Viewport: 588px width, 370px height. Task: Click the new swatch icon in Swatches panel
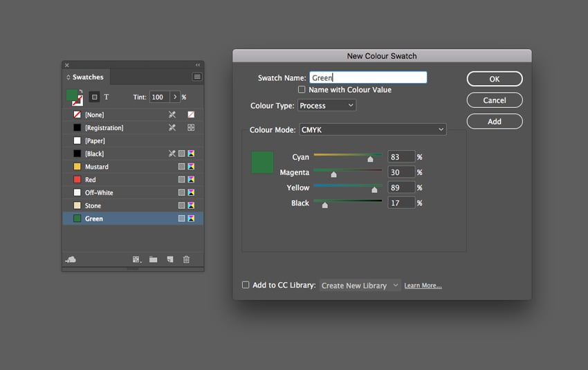point(169,259)
